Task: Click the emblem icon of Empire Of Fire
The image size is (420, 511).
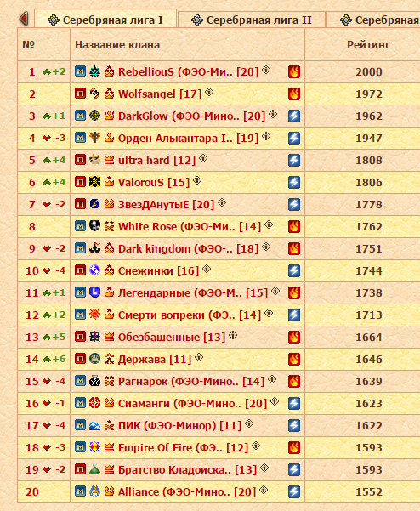Action: tap(94, 447)
